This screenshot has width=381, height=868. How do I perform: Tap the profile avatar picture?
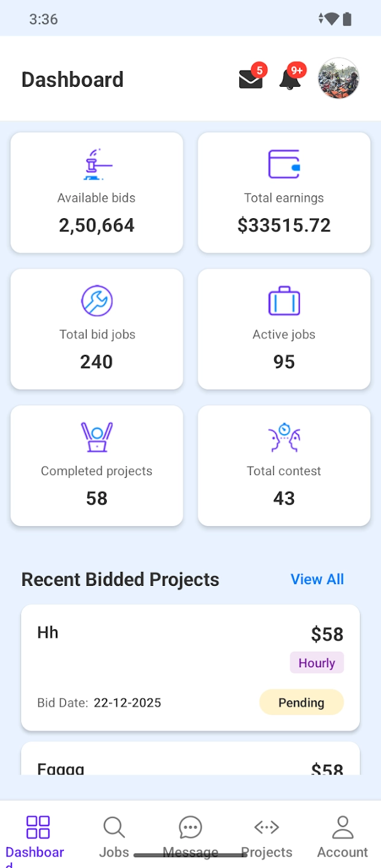339,78
